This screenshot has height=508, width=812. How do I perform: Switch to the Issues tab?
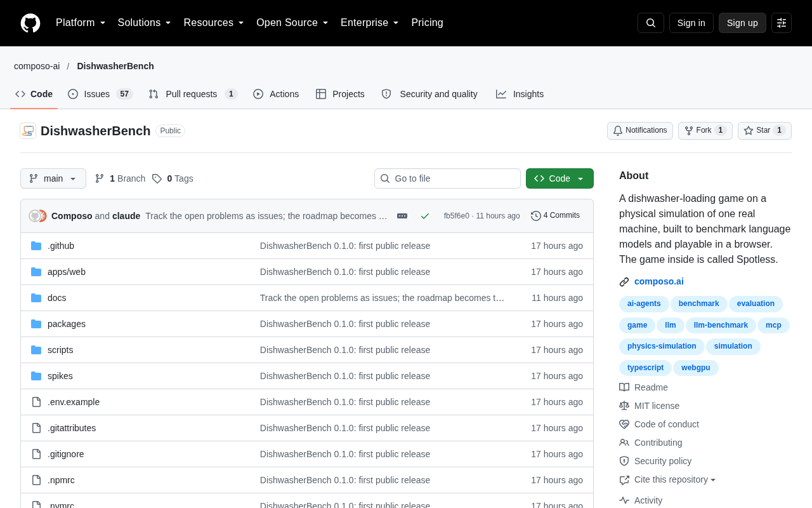click(100, 94)
